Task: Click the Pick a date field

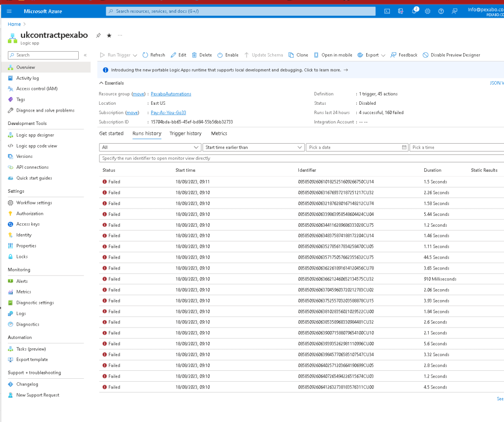Action: 357,148
